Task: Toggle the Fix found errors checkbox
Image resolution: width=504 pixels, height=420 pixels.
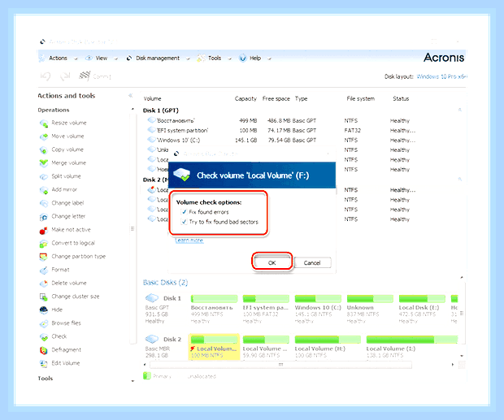Action: 184,212
